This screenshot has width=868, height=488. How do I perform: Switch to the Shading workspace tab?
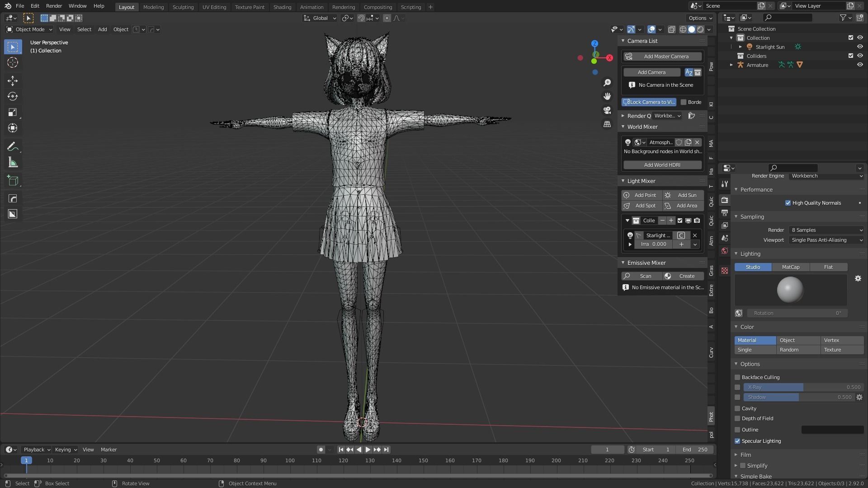click(282, 7)
